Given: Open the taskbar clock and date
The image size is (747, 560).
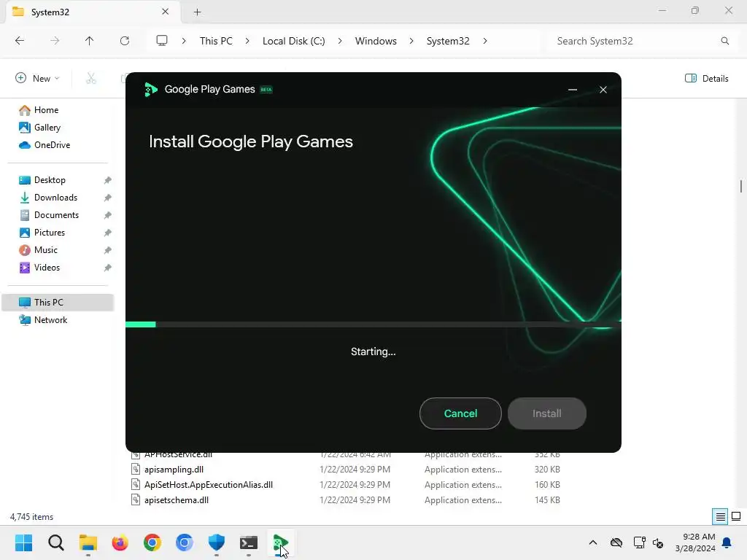Looking at the screenshot, I should click(x=695, y=542).
